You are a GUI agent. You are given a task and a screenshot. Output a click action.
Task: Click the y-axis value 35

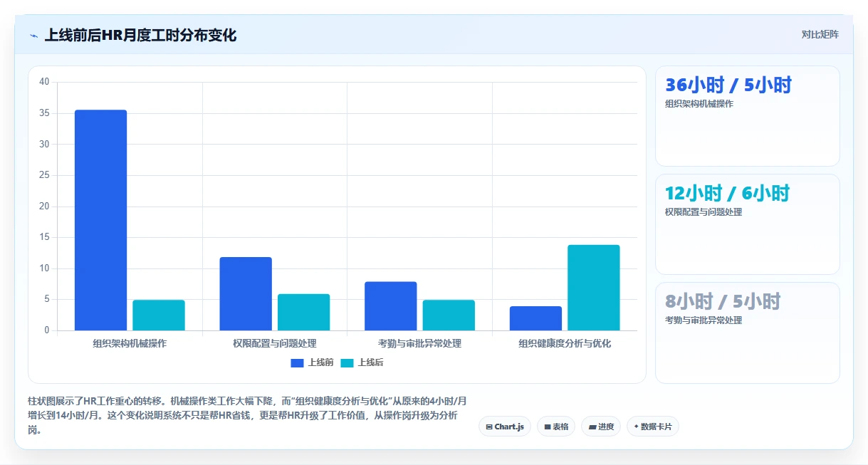pos(44,113)
